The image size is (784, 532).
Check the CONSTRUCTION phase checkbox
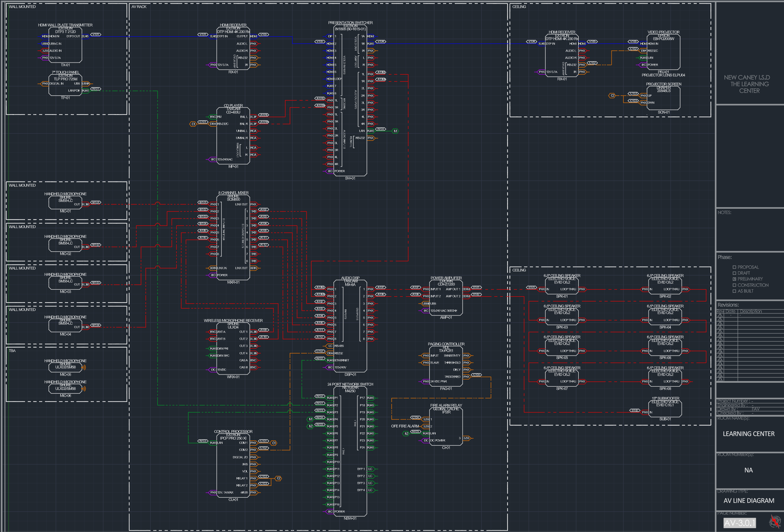point(734,285)
